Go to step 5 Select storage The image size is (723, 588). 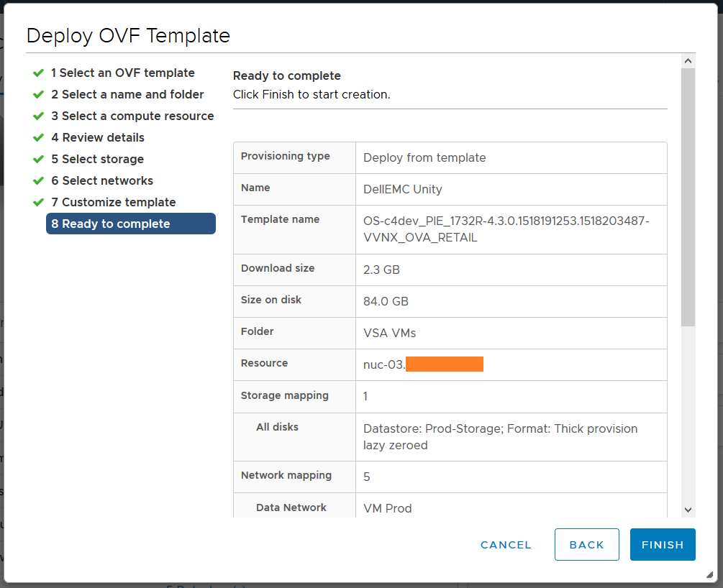pyautogui.click(x=97, y=159)
